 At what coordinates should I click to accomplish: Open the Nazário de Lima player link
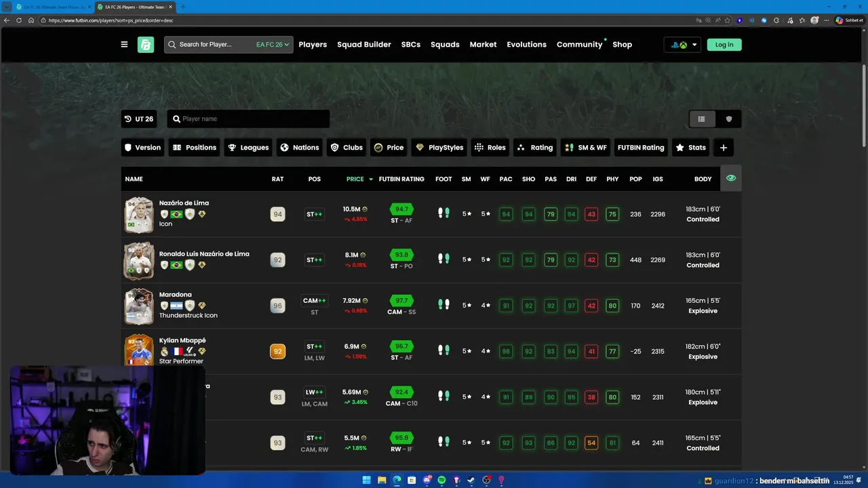coord(184,203)
